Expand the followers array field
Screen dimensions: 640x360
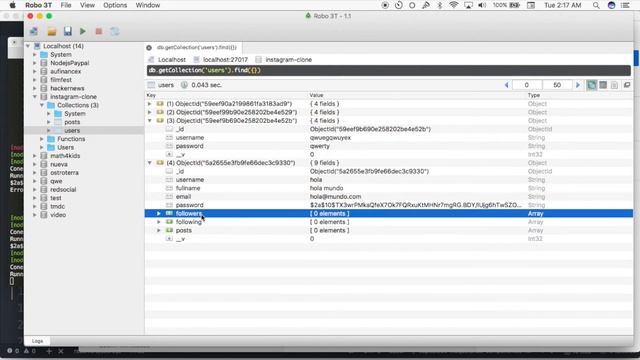[x=159, y=213]
